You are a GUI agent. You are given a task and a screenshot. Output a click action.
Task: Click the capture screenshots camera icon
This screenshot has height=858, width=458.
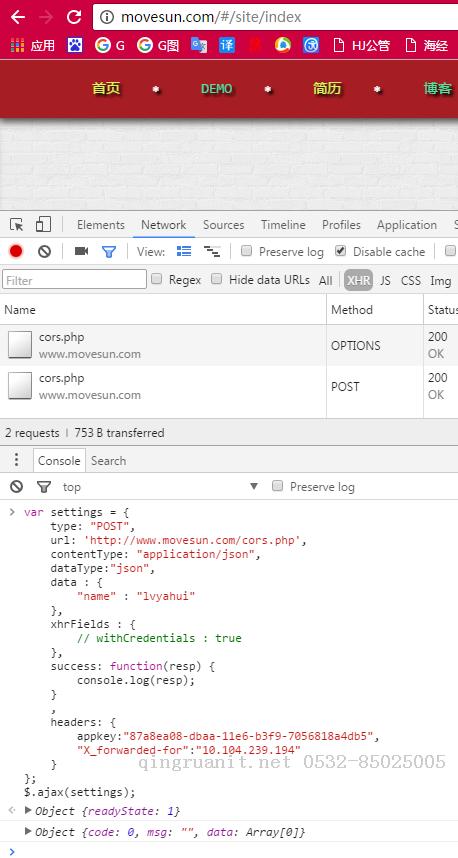82,251
